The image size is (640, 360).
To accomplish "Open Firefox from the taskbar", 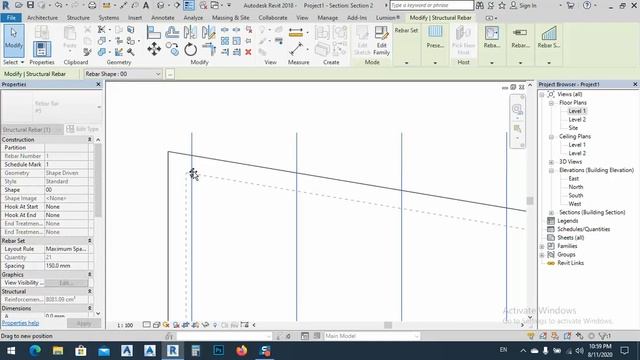I will coord(242,351).
